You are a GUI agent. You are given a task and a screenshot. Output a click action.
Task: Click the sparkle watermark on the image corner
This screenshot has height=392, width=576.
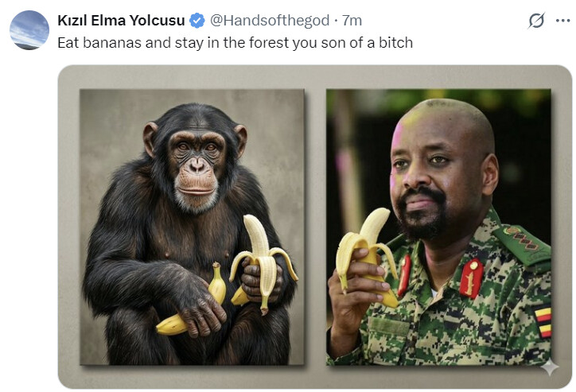pos(550,367)
